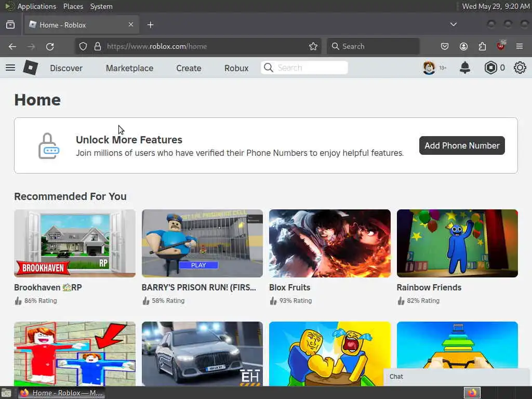
Task: Open the Places menu
Action: tap(73, 6)
